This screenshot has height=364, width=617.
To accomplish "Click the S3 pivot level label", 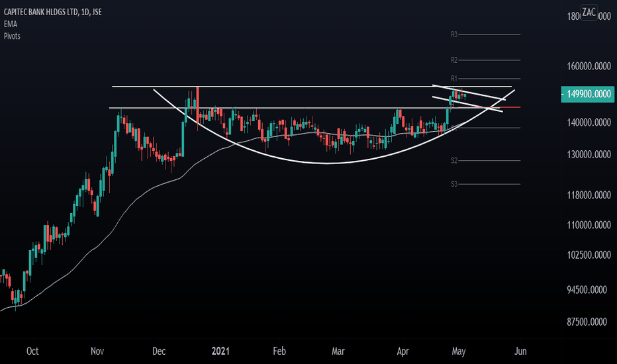I will click(454, 184).
